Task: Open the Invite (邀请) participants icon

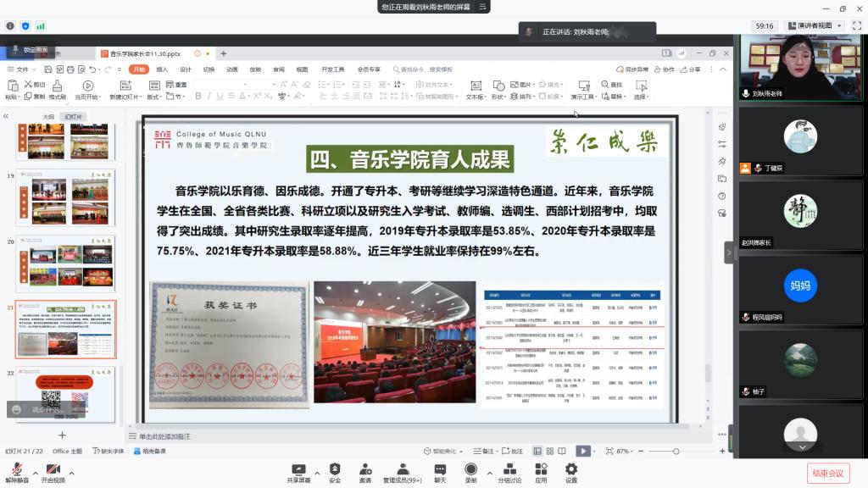Action: point(364,472)
